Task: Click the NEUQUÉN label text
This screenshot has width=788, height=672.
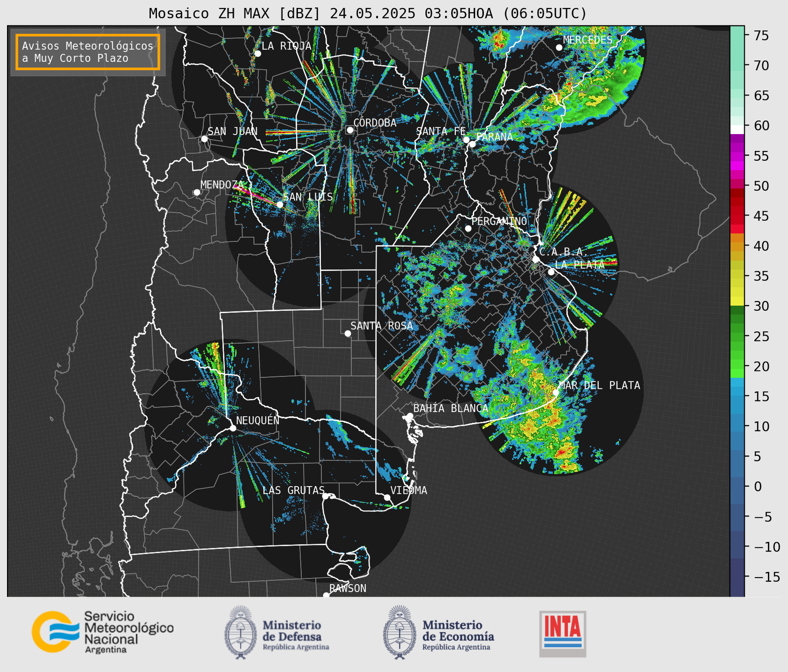Action: [x=257, y=420]
